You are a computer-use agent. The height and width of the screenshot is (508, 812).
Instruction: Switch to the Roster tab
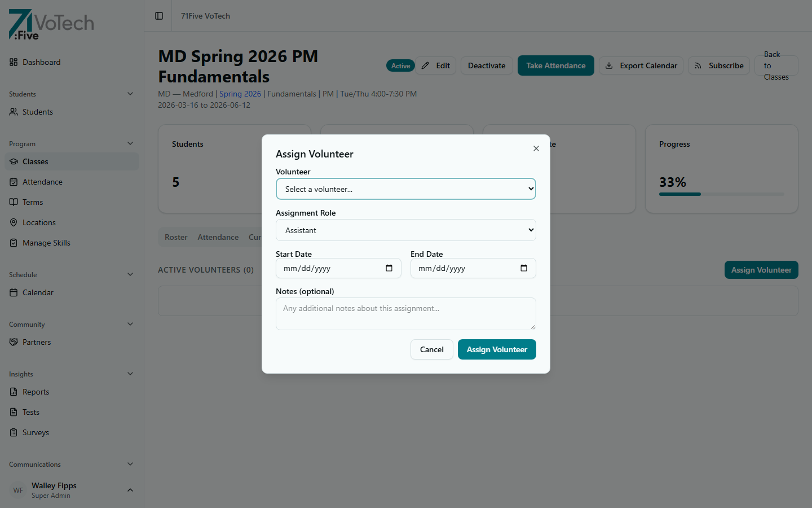(x=176, y=237)
